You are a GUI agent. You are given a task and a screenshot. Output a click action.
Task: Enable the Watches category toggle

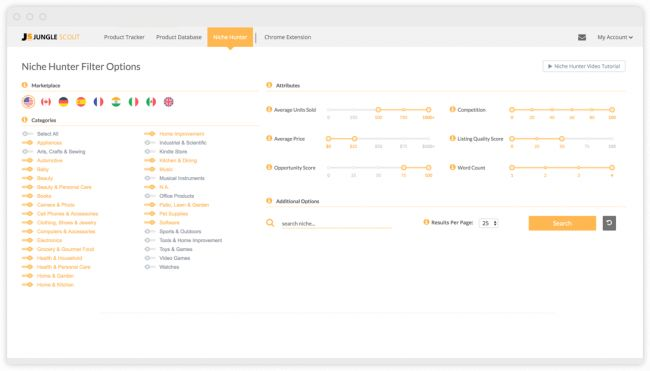pyautogui.click(x=150, y=267)
